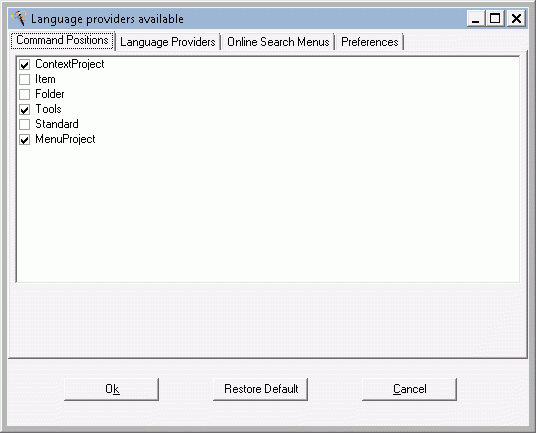The width and height of the screenshot is (536, 433).
Task: Select the ContextProject list item label
Action: pos(70,64)
